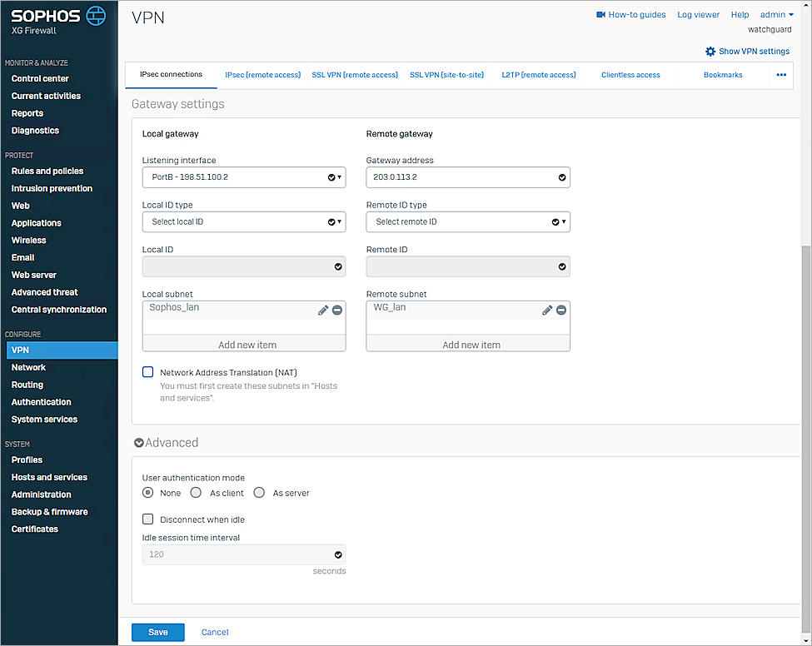Enable Network Address Translation (NAT)
Image resolution: width=812 pixels, height=646 pixels.
point(147,372)
